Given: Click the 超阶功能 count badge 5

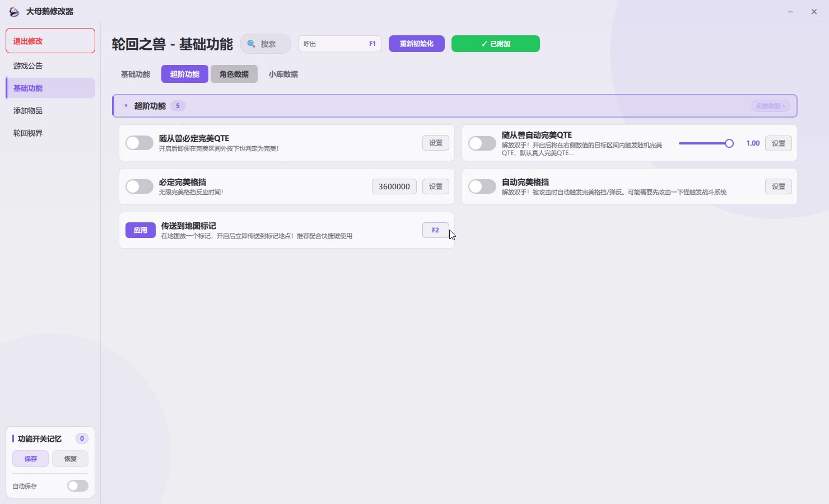Looking at the screenshot, I should pyautogui.click(x=178, y=106).
